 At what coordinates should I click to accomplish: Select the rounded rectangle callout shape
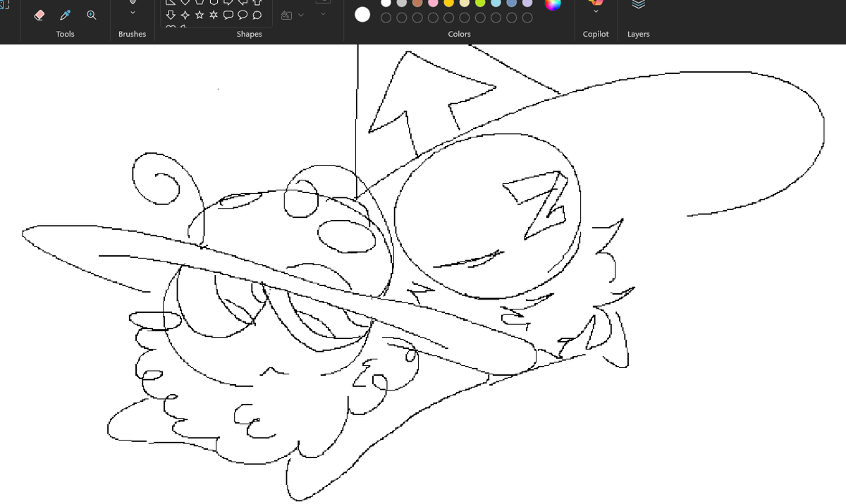coord(228,15)
